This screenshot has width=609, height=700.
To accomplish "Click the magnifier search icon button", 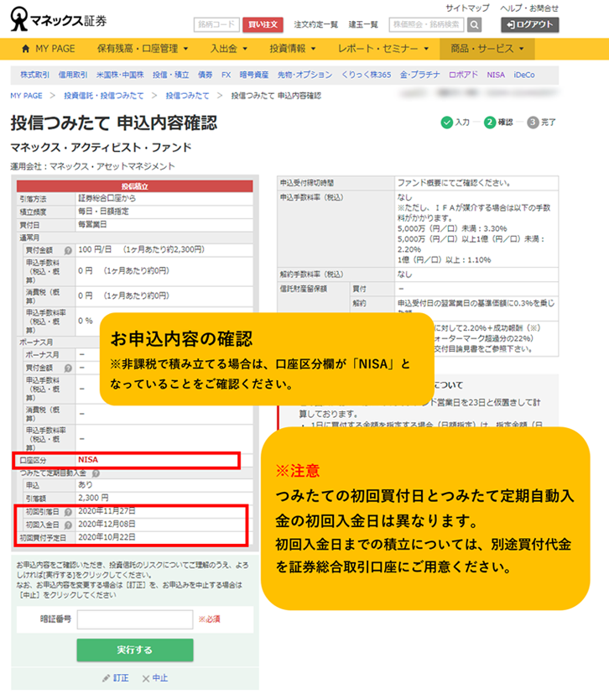I will coord(474,25).
